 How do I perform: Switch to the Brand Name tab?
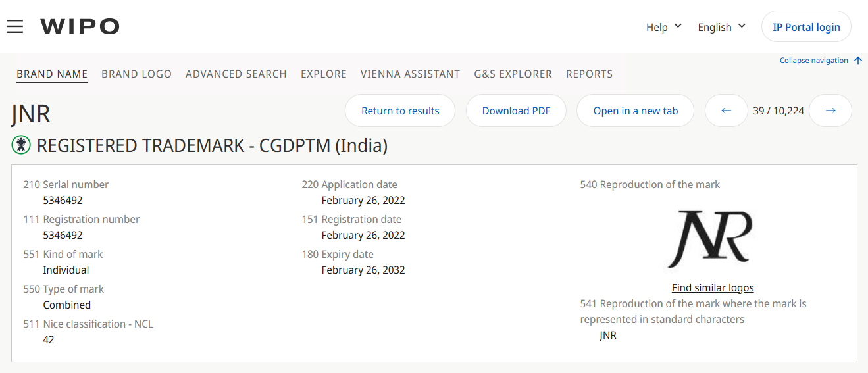(x=52, y=74)
